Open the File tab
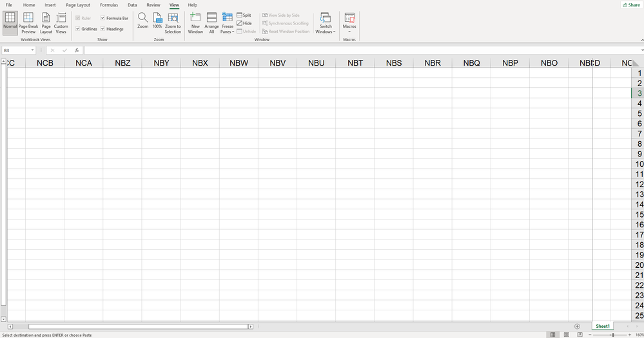Image resolution: width=644 pixels, height=338 pixels. [8, 5]
